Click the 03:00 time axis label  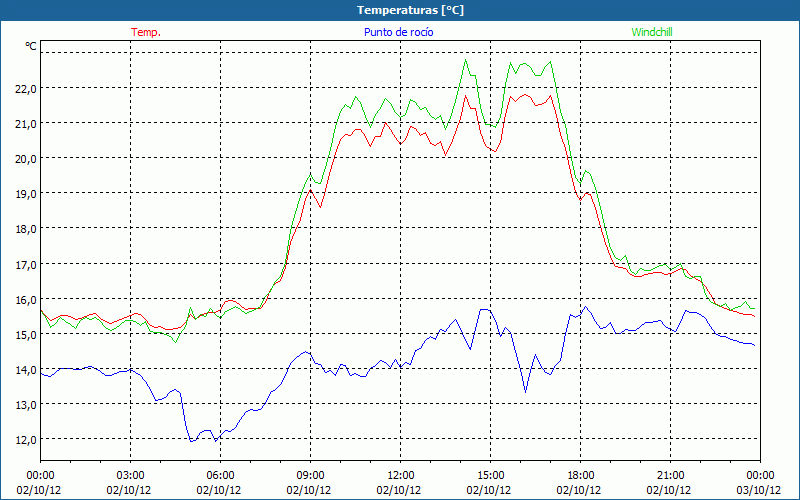131,476
